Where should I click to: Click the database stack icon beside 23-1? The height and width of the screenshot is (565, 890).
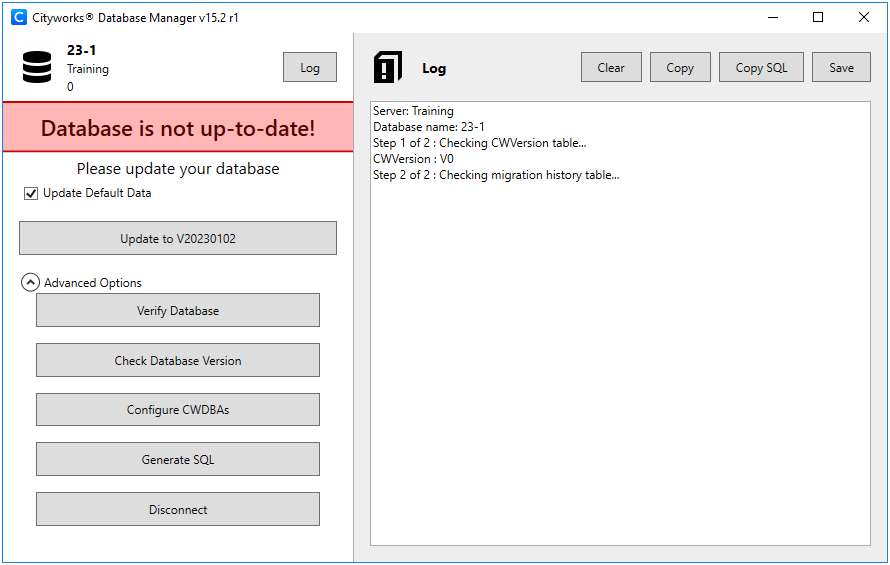[37, 67]
